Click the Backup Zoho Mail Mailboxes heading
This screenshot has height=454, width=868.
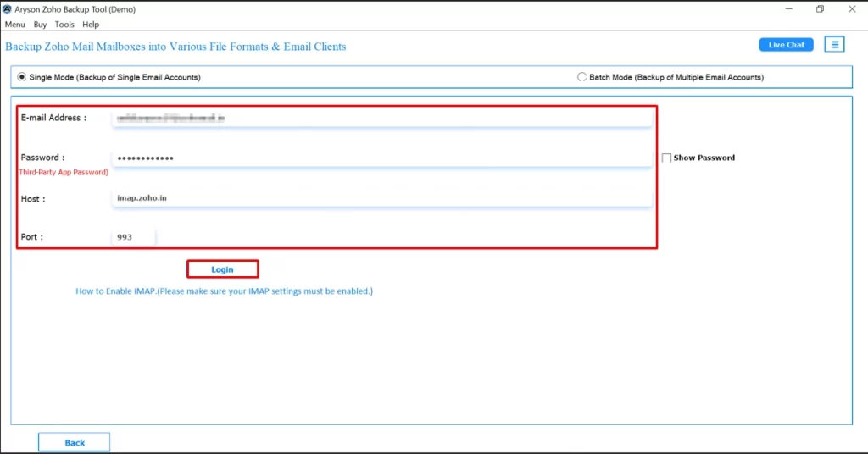(x=175, y=47)
